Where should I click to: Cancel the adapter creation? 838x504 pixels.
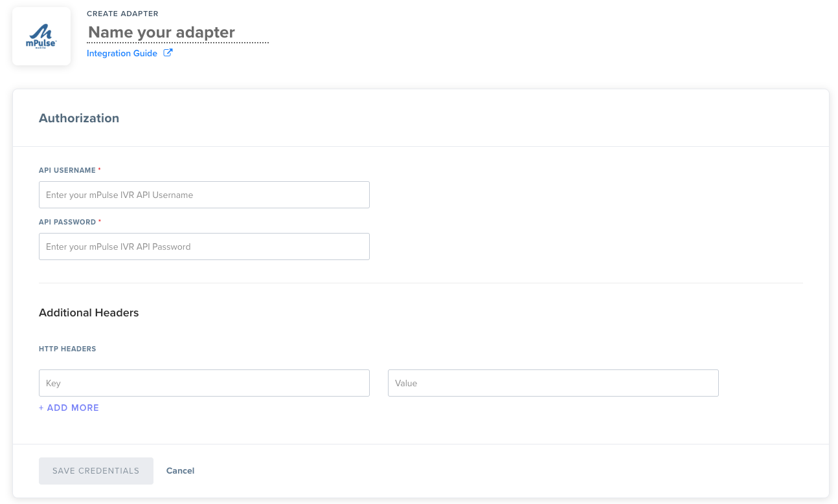pyautogui.click(x=180, y=471)
